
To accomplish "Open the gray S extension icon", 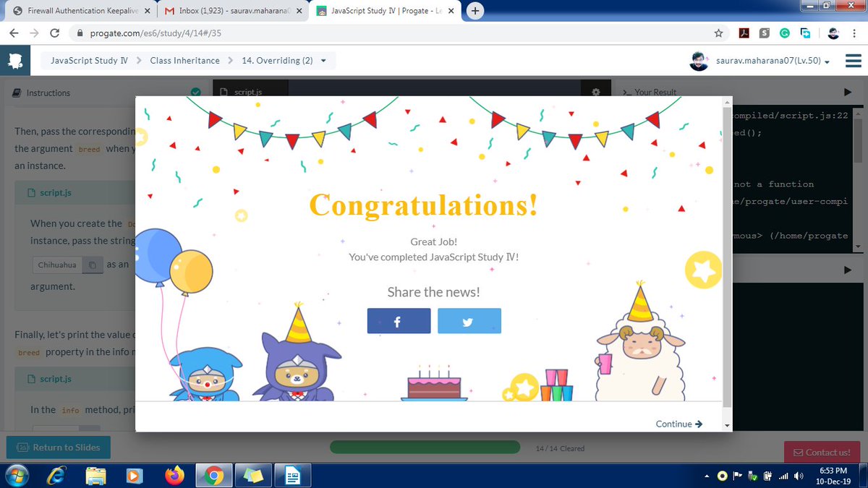I will pos(764,33).
